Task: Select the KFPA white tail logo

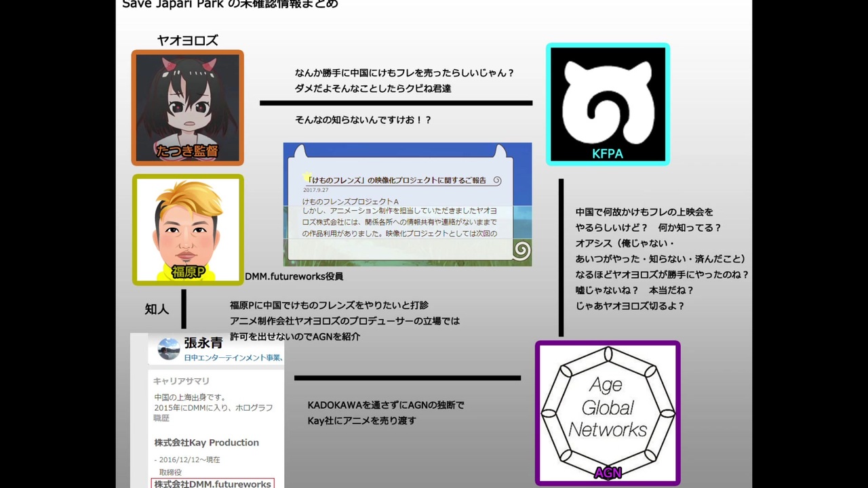Action: coord(608,104)
